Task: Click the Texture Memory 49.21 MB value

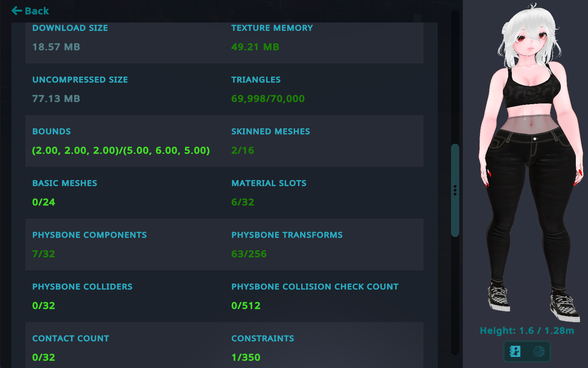Action: click(x=255, y=47)
